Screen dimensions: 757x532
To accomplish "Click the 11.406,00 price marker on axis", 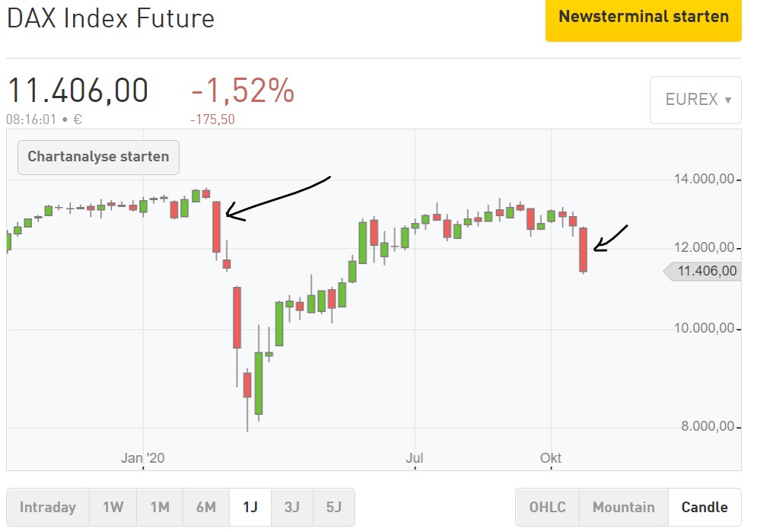I will 704,270.
